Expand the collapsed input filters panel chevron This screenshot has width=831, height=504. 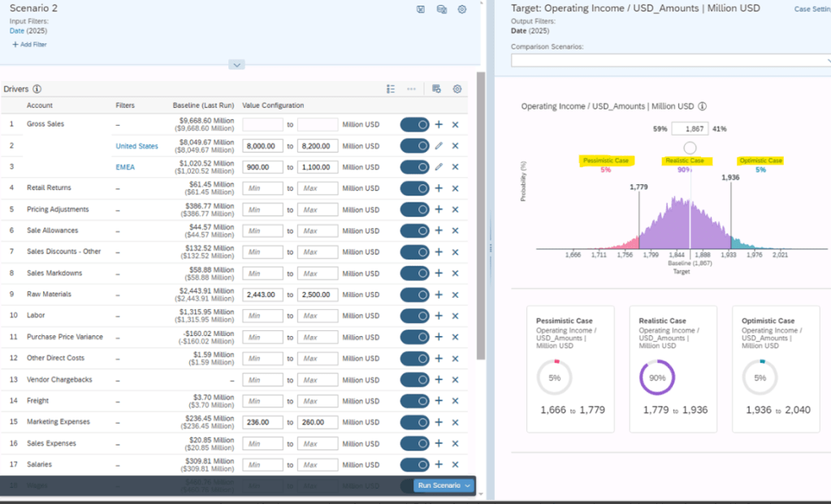pos(236,64)
